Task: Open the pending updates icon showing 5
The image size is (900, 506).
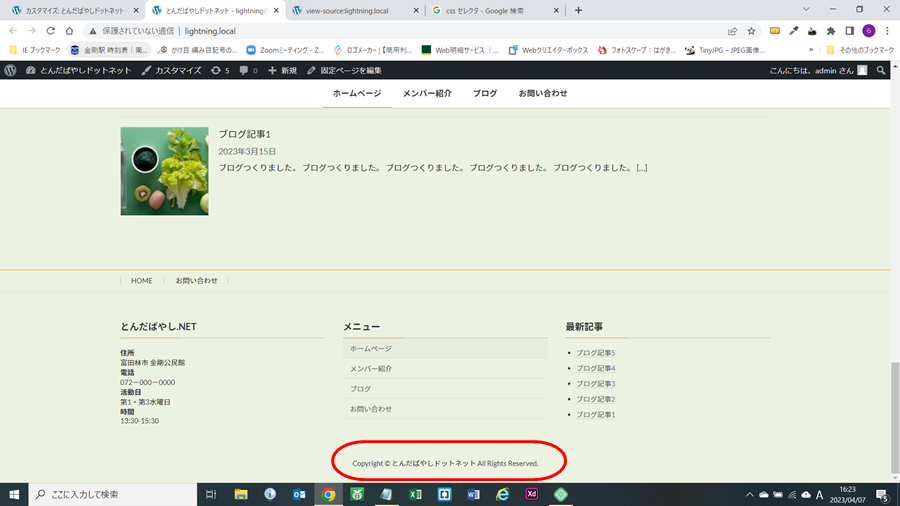Action: coord(220,71)
